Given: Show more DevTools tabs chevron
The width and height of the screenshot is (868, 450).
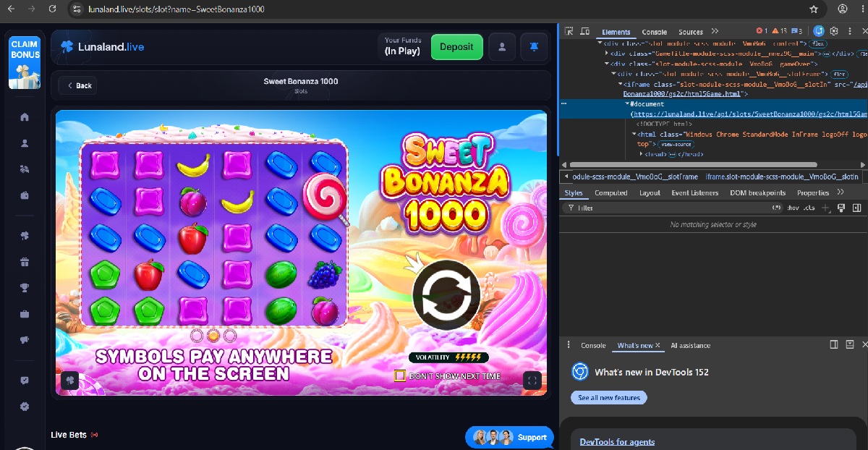Looking at the screenshot, I should click(x=715, y=31).
